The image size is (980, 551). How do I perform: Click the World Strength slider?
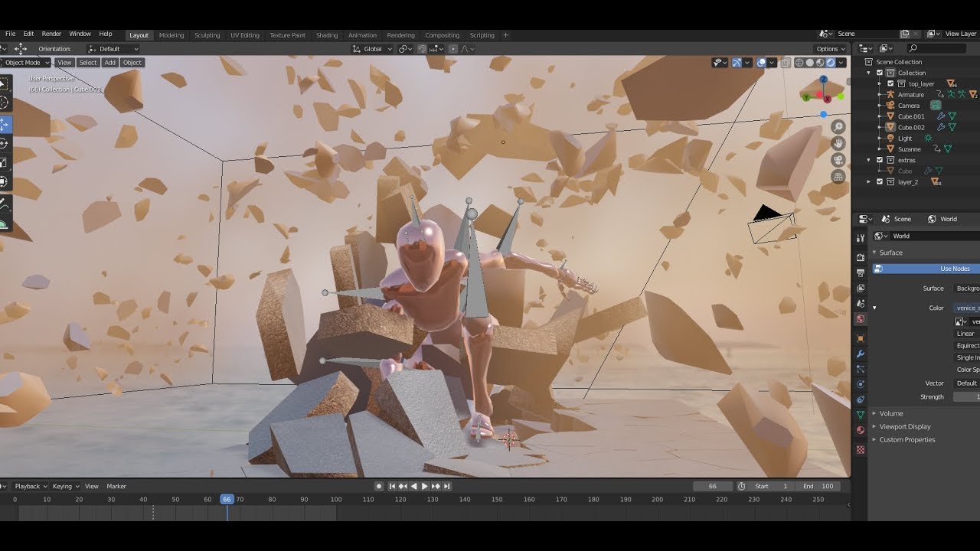(966, 396)
